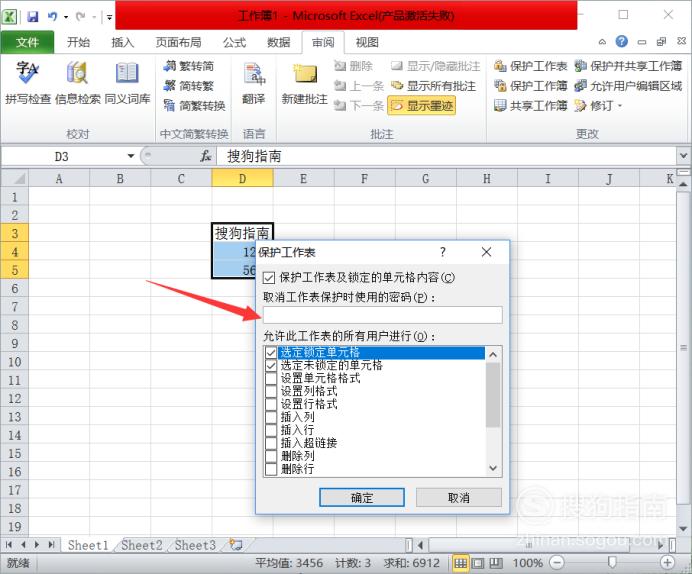Check 删除行 option
This screenshot has width=692, height=574.
271,469
